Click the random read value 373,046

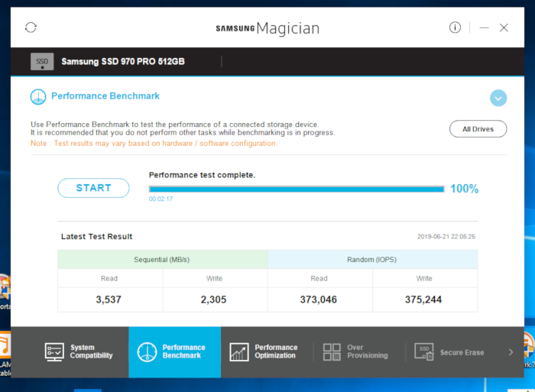point(319,300)
